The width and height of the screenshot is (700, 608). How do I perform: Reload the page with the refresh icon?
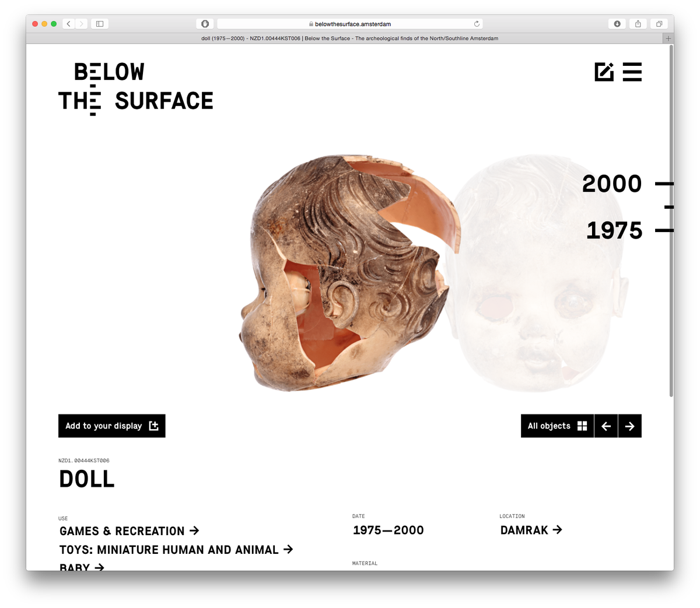477,24
